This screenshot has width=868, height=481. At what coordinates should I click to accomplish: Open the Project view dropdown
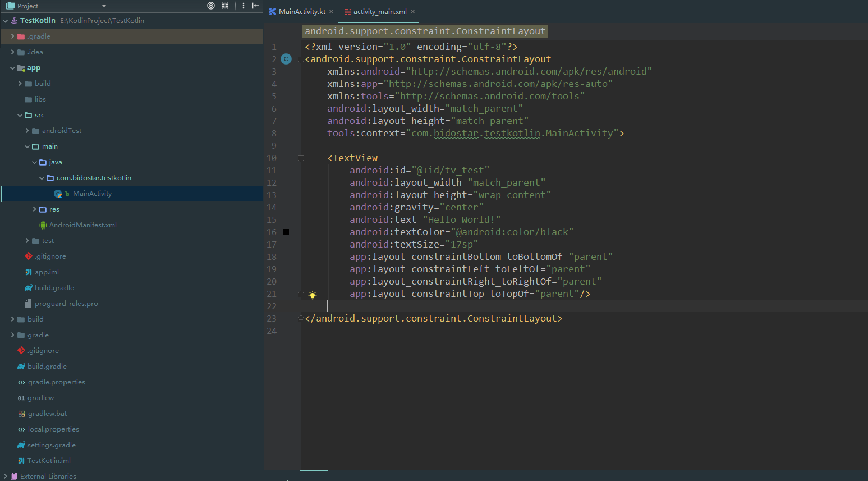click(104, 6)
